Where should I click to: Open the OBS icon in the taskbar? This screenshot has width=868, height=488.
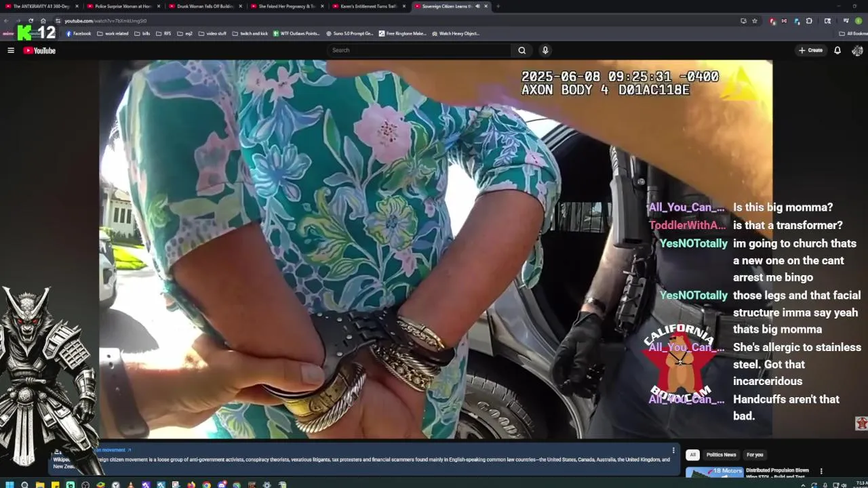[x=85, y=485]
